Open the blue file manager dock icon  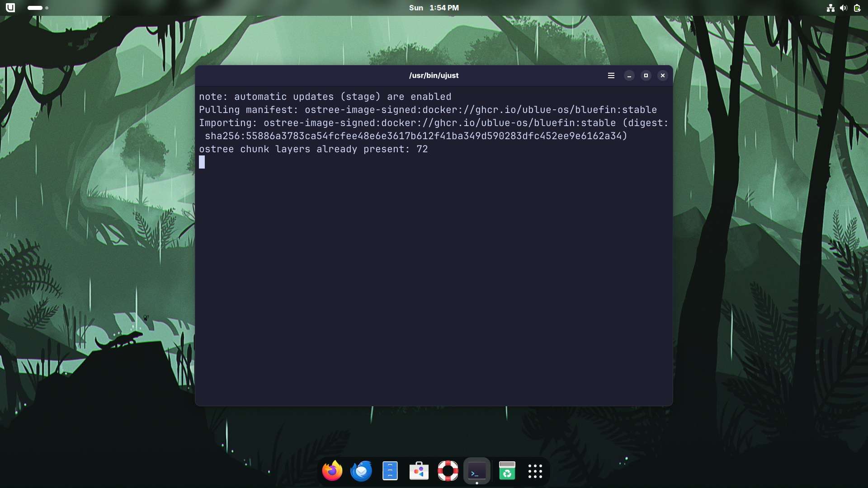390,471
